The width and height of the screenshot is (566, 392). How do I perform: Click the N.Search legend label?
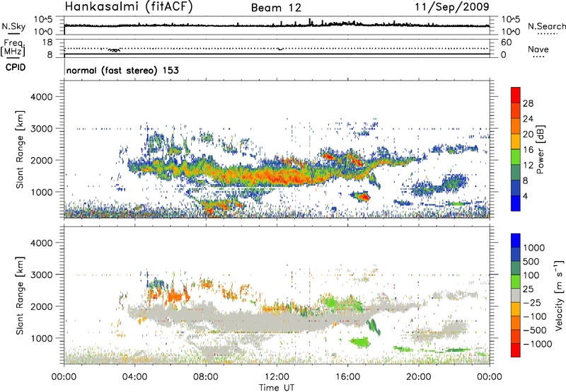click(546, 26)
